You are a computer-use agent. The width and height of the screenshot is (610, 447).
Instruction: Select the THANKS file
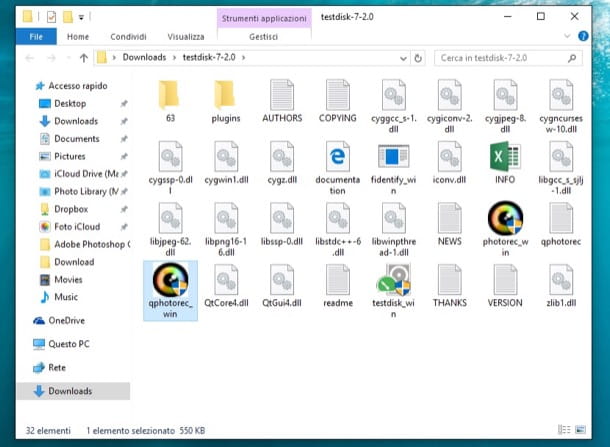[x=450, y=286]
